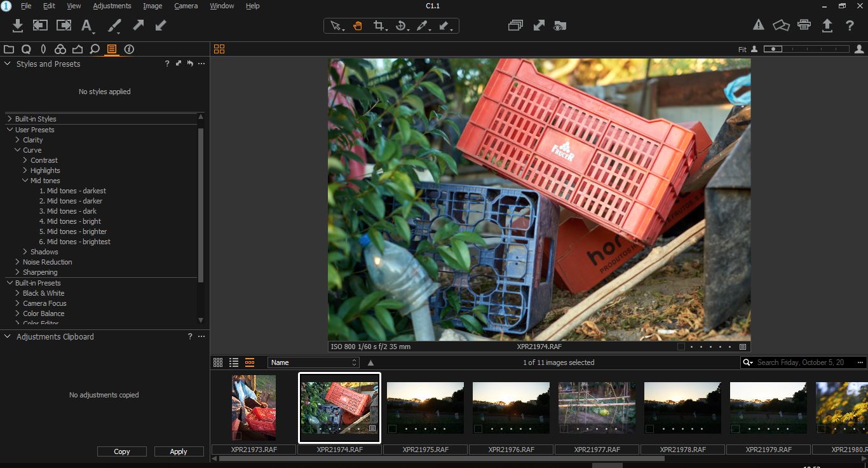The width and height of the screenshot is (868, 468).
Task: Select the Pan hand cursor tool
Action: coord(358,26)
